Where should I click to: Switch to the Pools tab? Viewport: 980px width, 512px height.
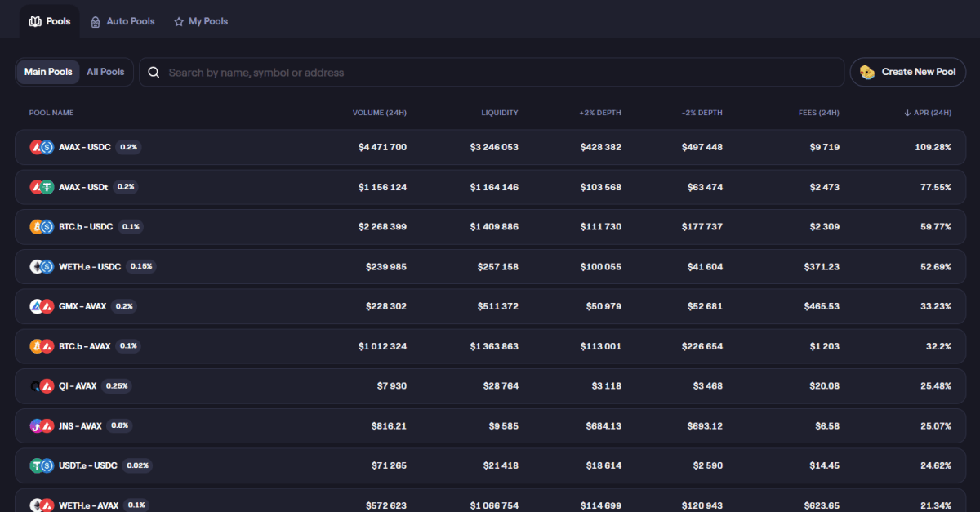(50, 21)
